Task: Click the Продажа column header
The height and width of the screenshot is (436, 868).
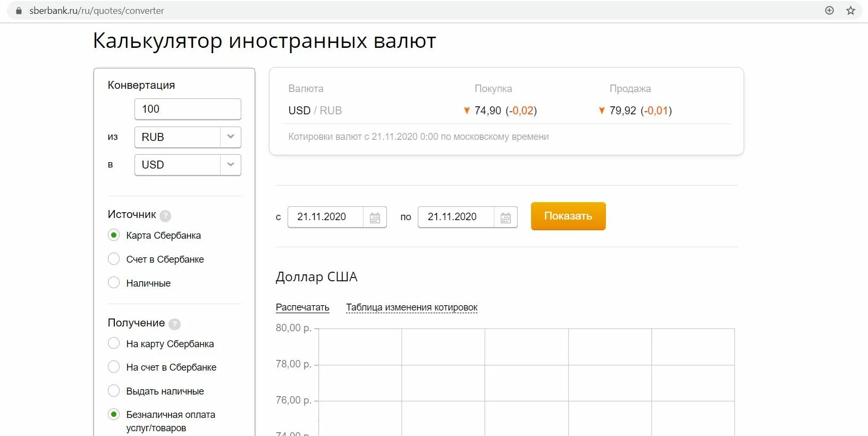Action: [630, 89]
